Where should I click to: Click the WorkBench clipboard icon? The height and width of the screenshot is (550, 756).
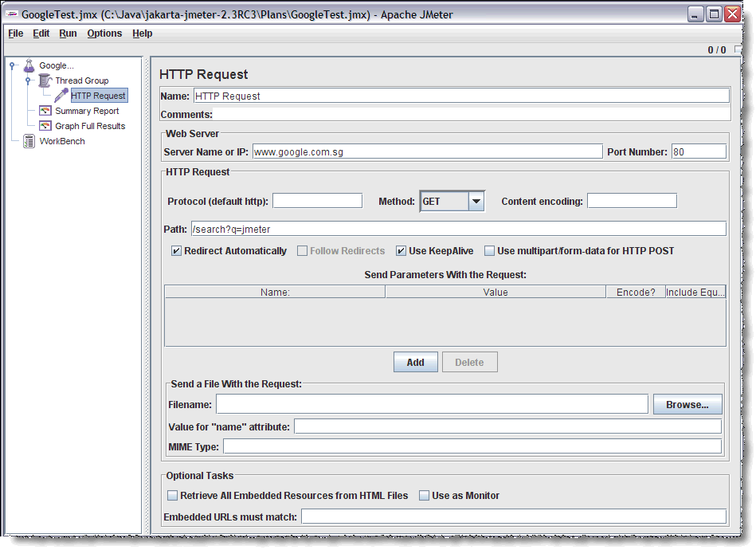(x=29, y=141)
